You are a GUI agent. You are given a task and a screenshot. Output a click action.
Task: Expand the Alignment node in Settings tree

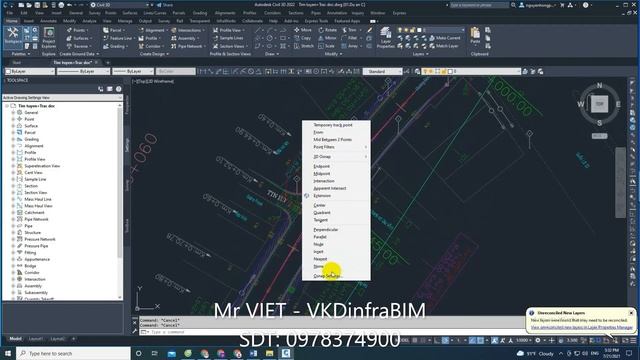pos(13,146)
